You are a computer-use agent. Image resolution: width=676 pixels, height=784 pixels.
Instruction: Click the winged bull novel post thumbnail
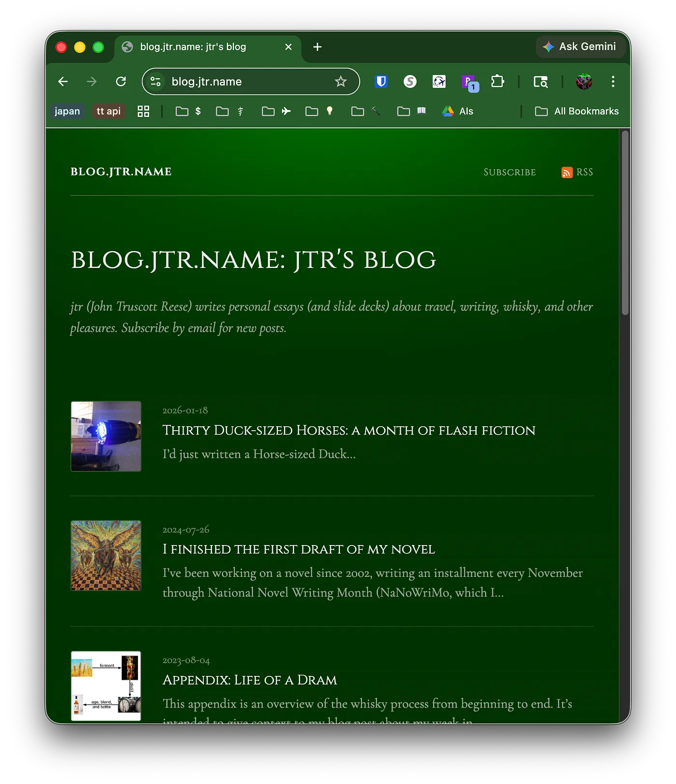(x=106, y=555)
